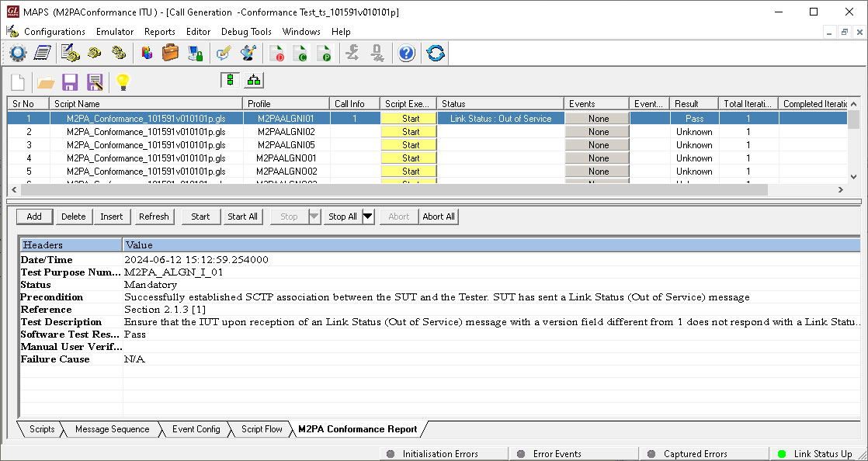This screenshot has width=868, height=461.
Task: Switch to the Message Sequence tab
Action: pos(113,429)
